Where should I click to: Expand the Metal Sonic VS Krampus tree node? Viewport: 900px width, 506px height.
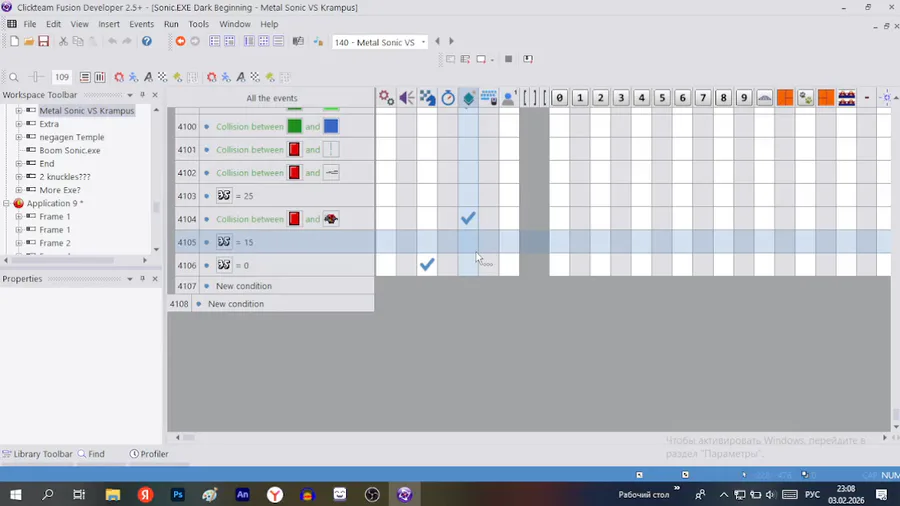pos(19,110)
